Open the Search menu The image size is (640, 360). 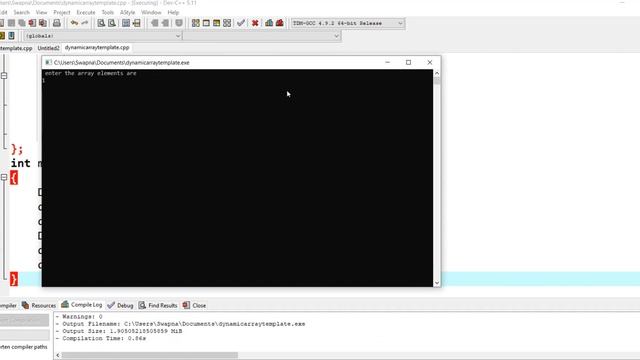click(x=21, y=13)
